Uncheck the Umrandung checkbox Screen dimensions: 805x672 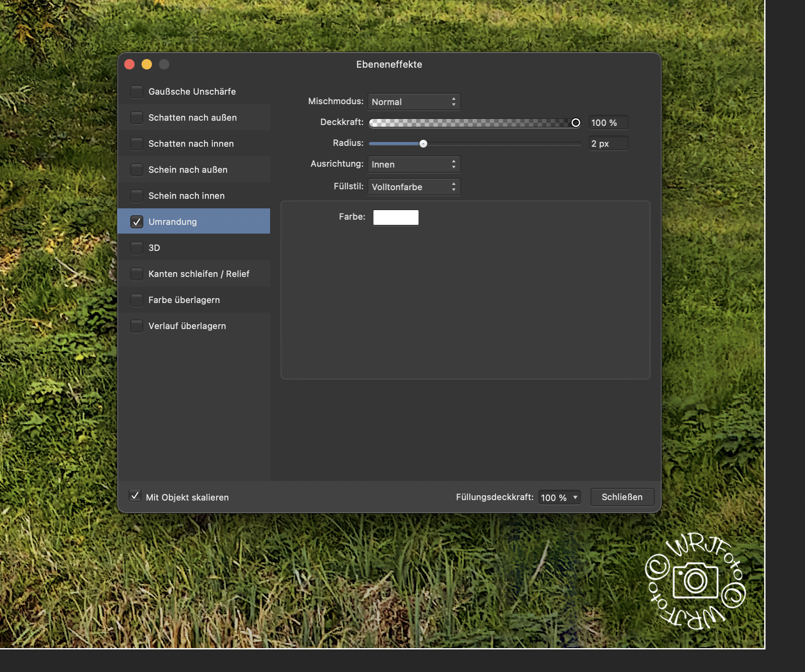coord(137,222)
